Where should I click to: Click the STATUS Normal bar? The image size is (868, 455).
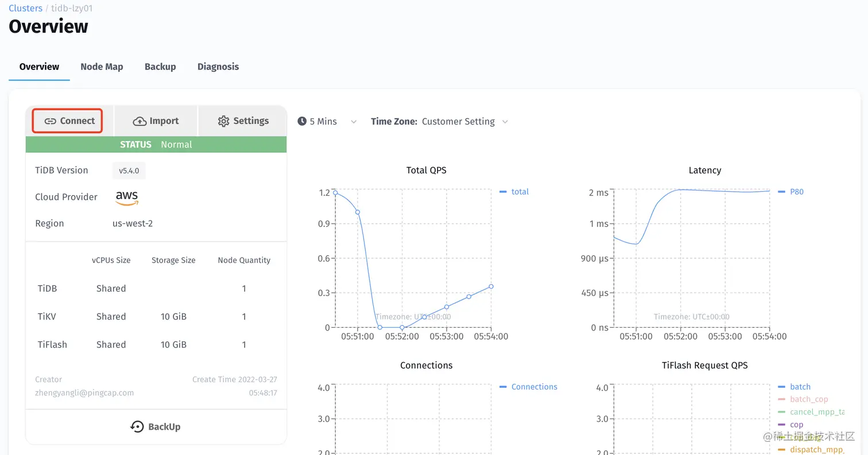pos(156,145)
